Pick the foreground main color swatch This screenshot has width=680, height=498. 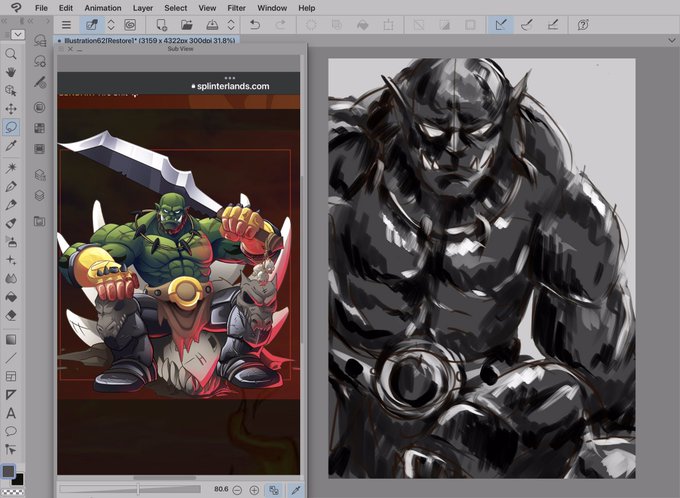[x=8, y=472]
